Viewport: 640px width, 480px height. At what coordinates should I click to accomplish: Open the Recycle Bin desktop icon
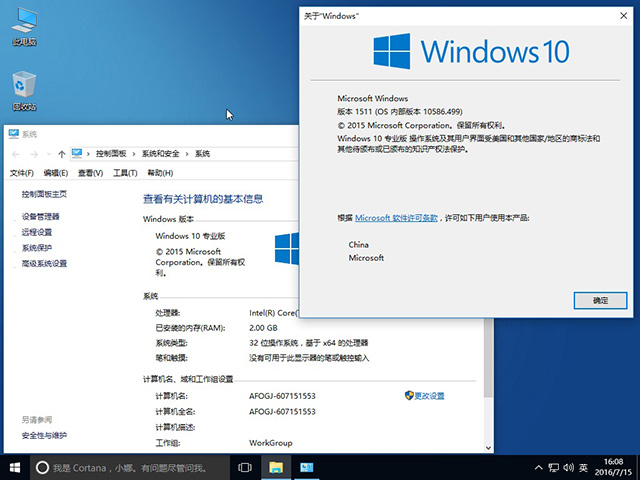pos(24,91)
